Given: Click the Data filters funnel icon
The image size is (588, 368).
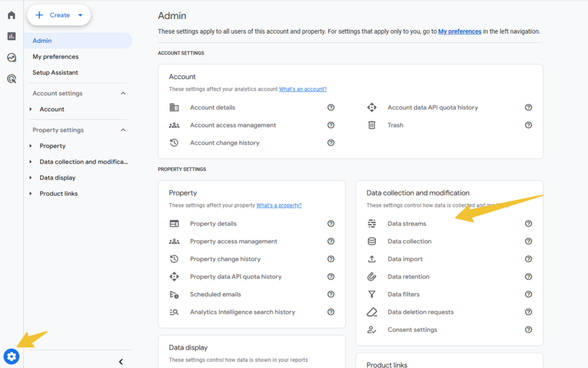Looking at the screenshot, I should click(372, 294).
